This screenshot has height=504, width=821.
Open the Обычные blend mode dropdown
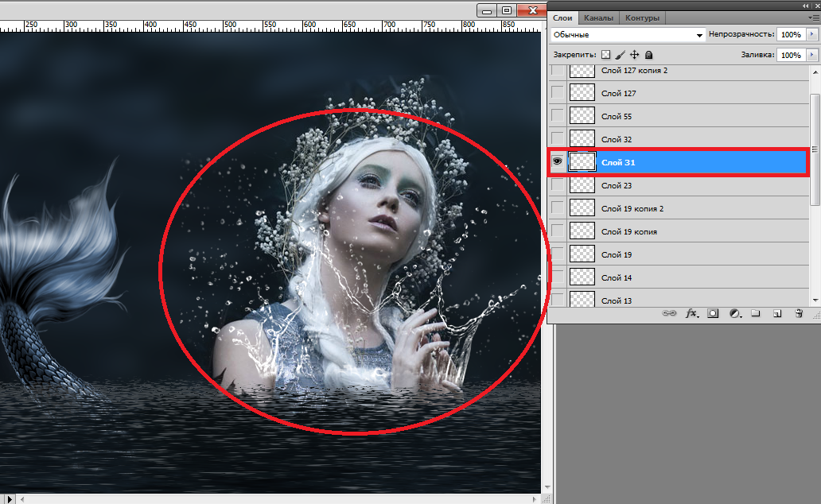[628, 35]
